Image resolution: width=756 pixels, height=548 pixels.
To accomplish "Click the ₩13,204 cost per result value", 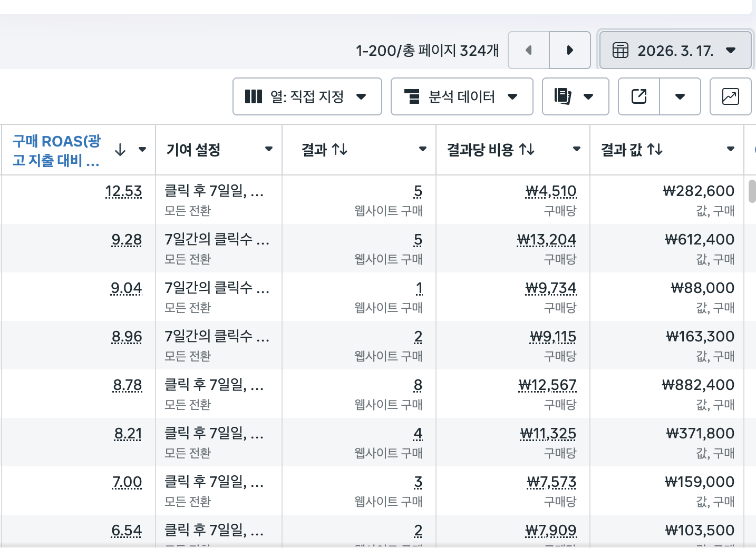I will [x=547, y=240].
